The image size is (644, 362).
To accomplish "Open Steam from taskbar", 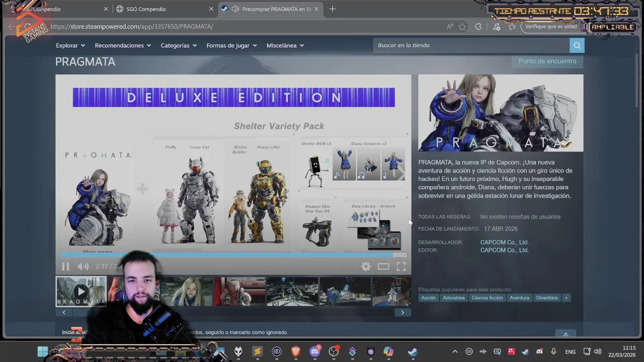I will click(x=412, y=351).
